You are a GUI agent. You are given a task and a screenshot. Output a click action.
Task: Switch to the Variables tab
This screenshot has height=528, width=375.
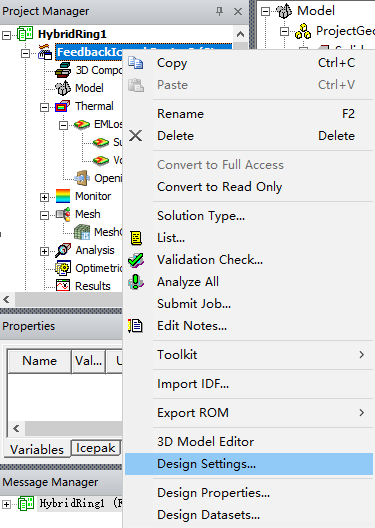click(37, 449)
